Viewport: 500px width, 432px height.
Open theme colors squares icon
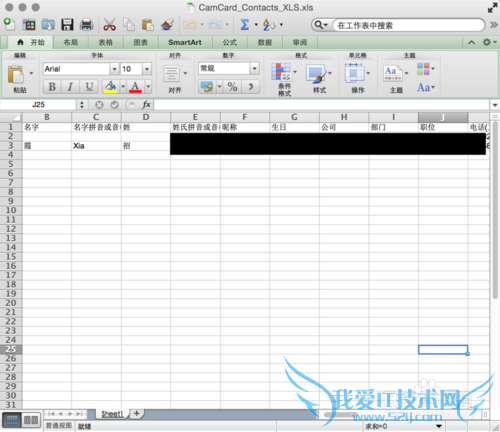(x=423, y=69)
